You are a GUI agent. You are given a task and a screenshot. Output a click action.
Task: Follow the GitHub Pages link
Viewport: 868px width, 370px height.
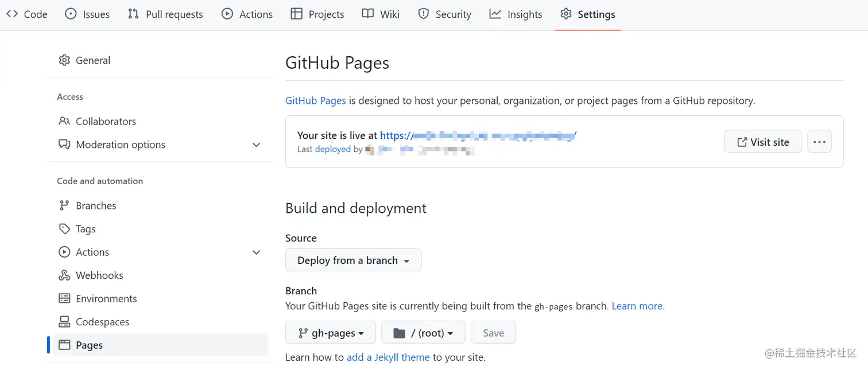click(x=316, y=100)
